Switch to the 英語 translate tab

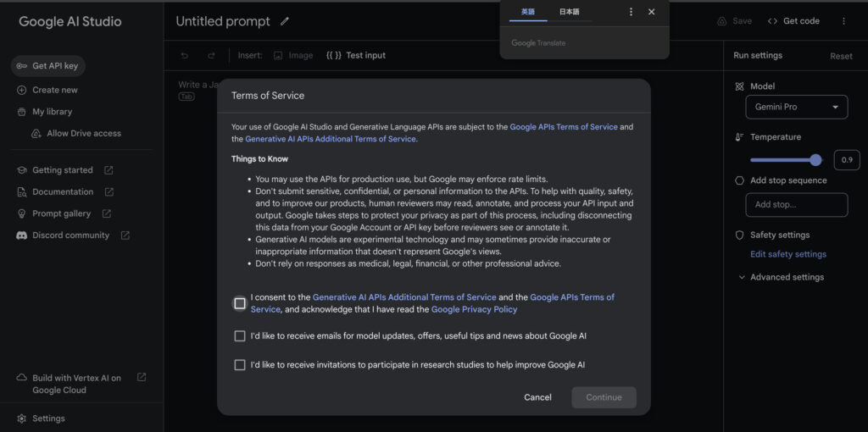pyautogui.click(x=528, y=12)
